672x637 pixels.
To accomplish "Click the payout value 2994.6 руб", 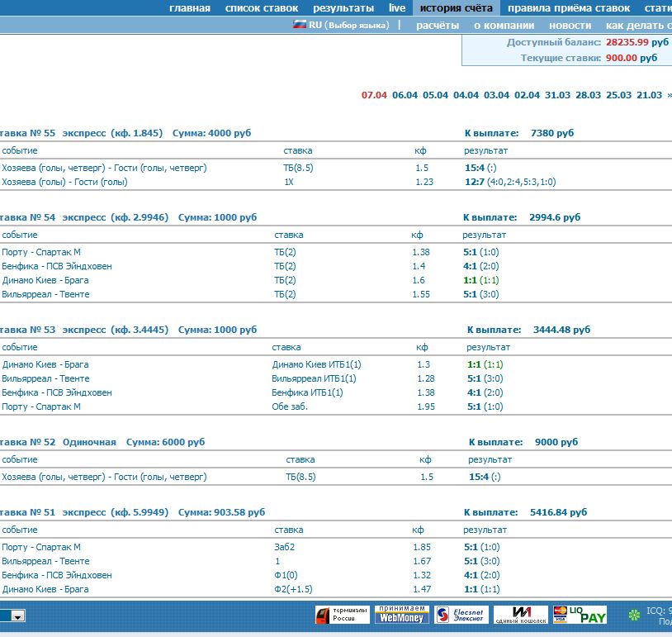I will coord(555,217).
